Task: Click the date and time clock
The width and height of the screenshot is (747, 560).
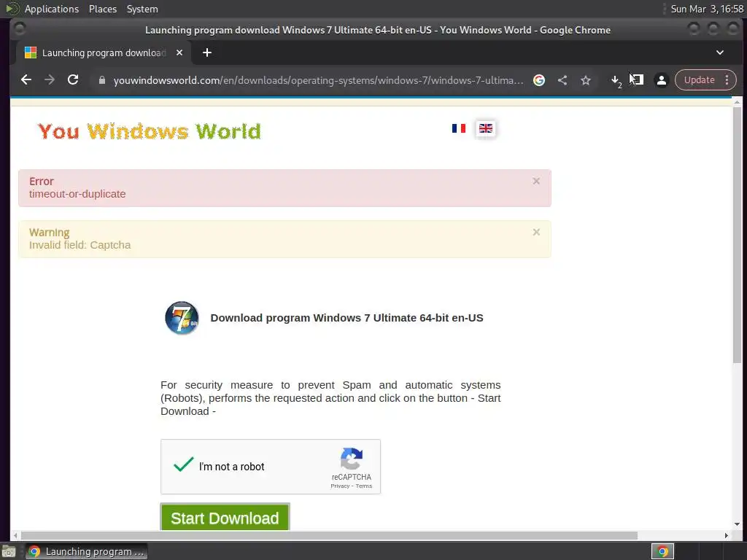Action: [707, 9]
